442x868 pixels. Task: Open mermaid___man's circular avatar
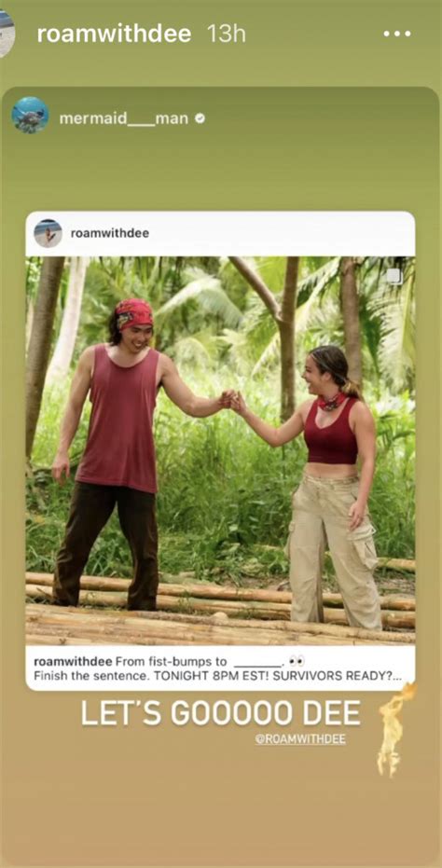30,116
